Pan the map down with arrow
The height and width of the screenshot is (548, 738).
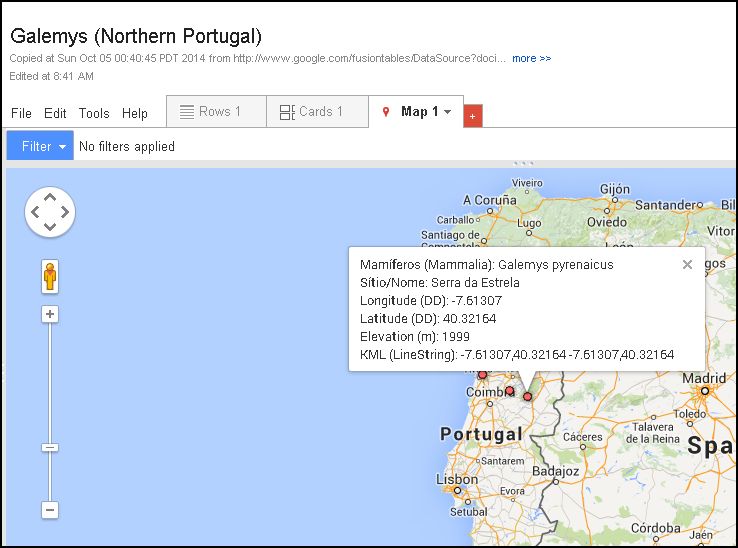(x=50, y=227)
